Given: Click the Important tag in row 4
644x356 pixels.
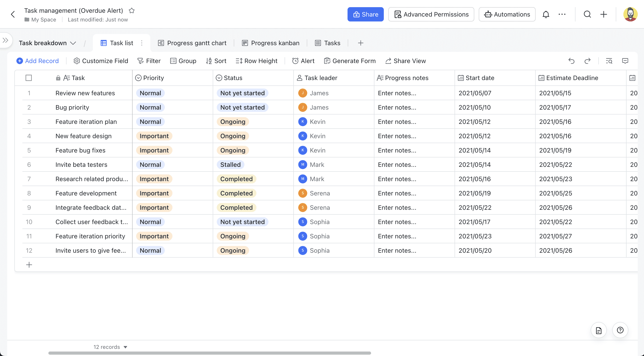Looking at the screenshot, I should pyautogui.click(x=154, y=136).
